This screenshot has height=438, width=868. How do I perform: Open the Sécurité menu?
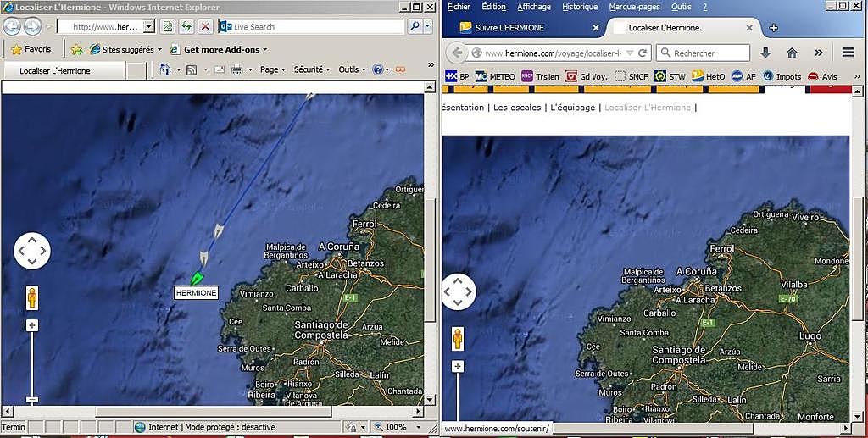pyautogui.click(x=312, y=69)
